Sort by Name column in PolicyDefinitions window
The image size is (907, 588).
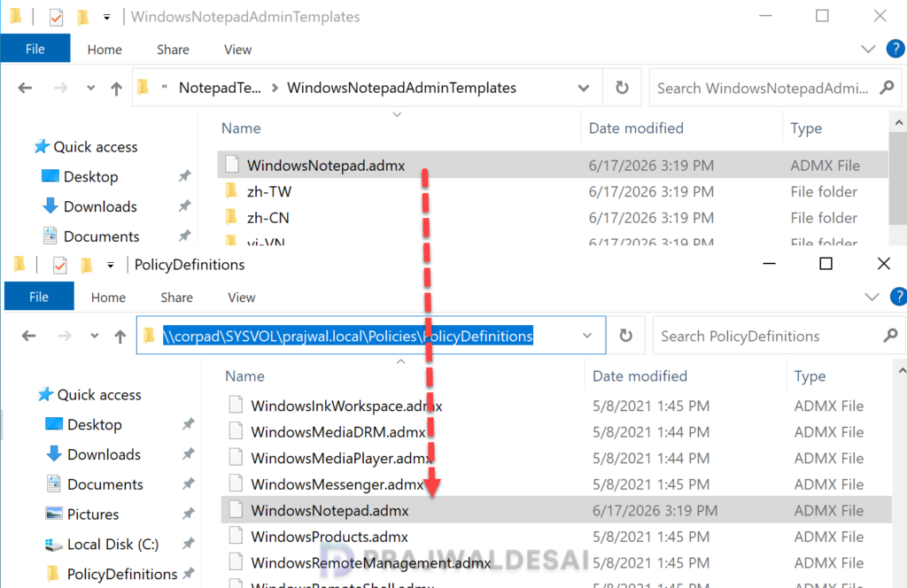click(244, 376)
